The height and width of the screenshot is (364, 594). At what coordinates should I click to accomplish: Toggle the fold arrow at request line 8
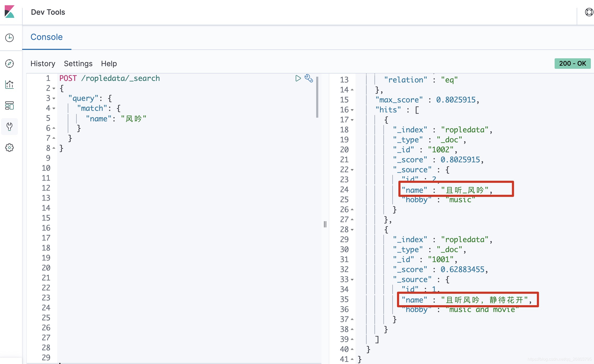[x=54, y=148]
